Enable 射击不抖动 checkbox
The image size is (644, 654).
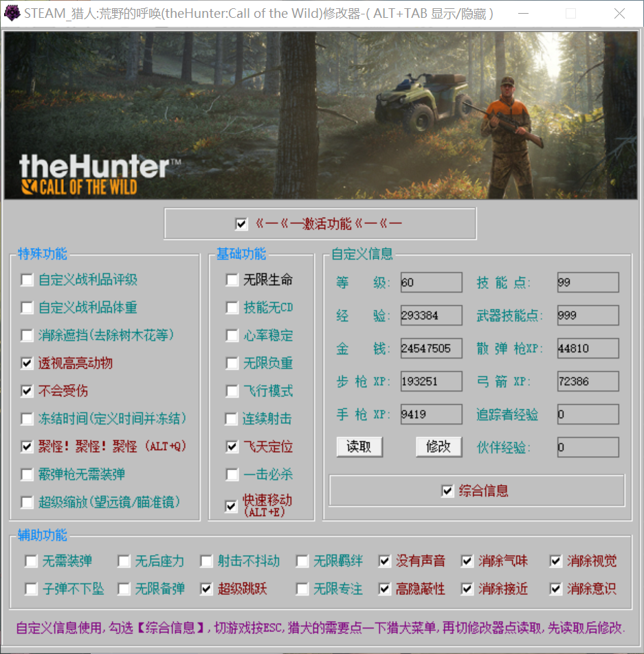click(x=207, y=561)
